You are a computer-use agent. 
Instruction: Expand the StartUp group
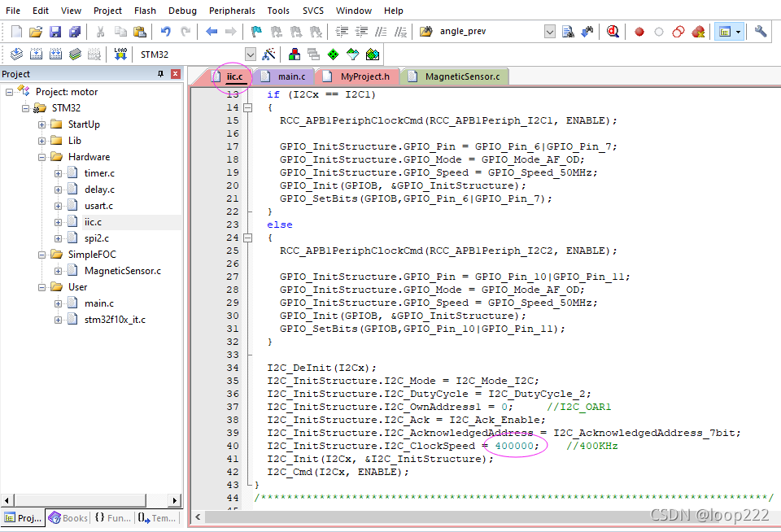tap(41, 124)
